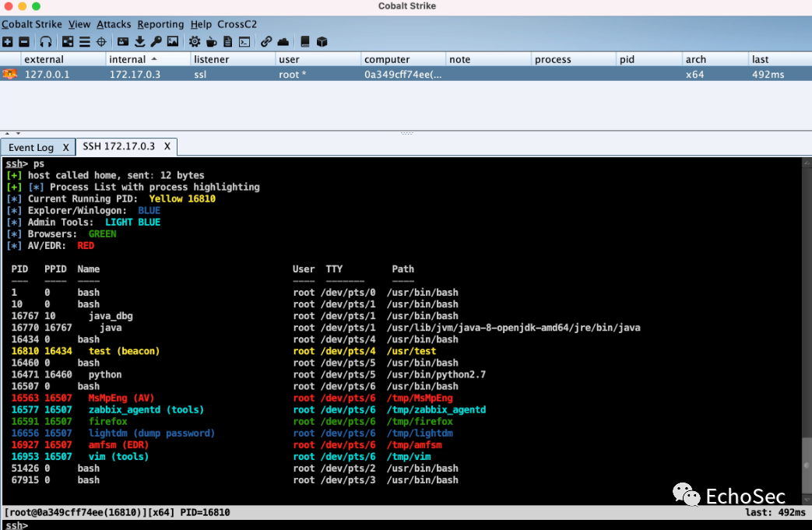Click the status bar PID=16810 text
The width and height of the screenshot is (812, 530).
205,512
